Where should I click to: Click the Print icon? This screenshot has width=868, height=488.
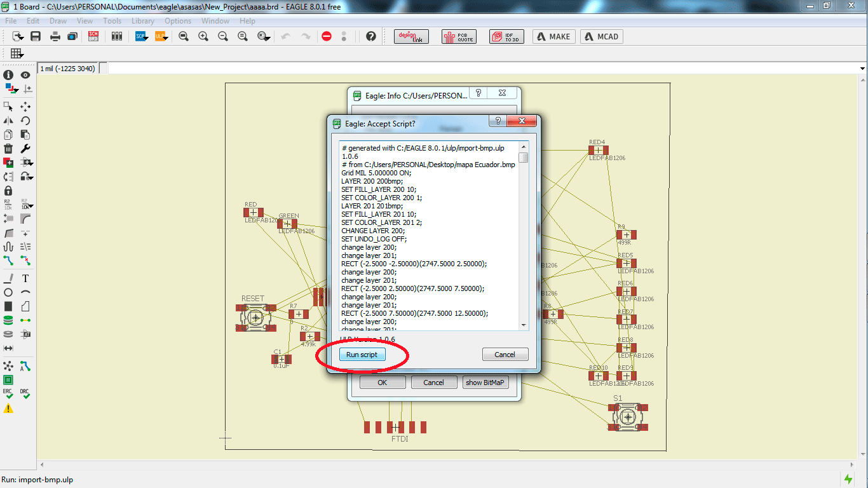pyautogui.click(x=55, y=36)
